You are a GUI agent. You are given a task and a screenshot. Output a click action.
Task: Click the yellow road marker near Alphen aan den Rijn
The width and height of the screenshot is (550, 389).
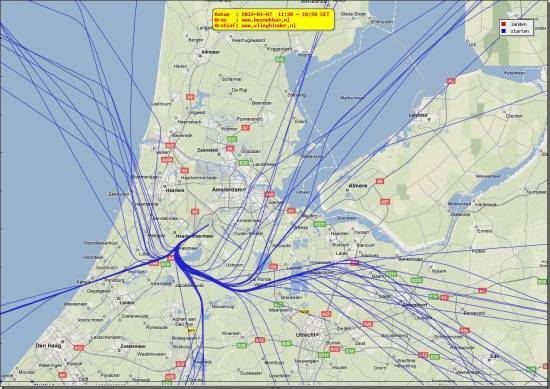click(191, 330)
